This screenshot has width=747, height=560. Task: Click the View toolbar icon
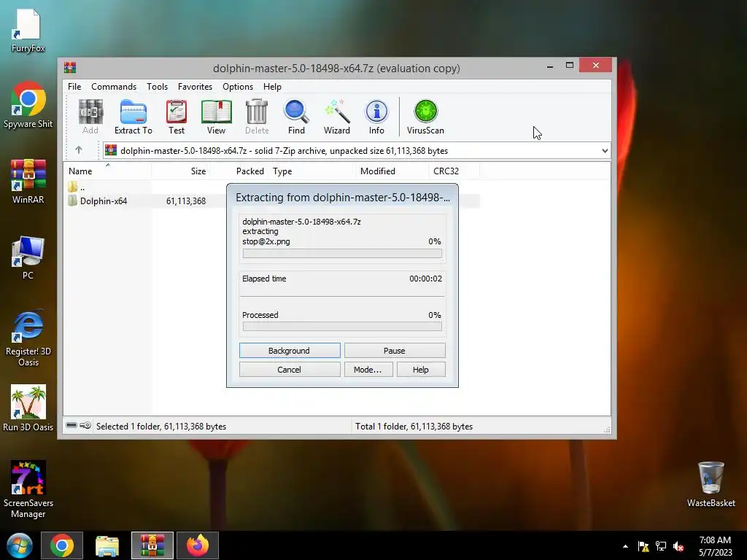(x=216, y=117)
